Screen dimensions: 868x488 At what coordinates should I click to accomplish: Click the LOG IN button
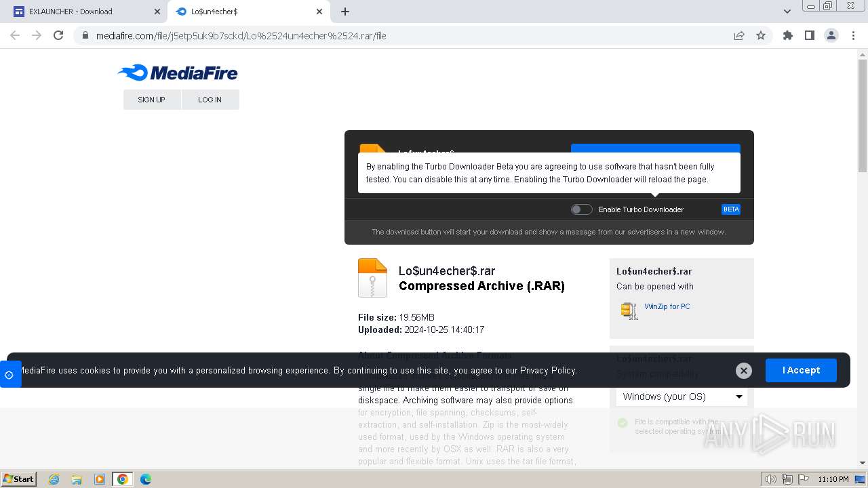coord(210,100)
